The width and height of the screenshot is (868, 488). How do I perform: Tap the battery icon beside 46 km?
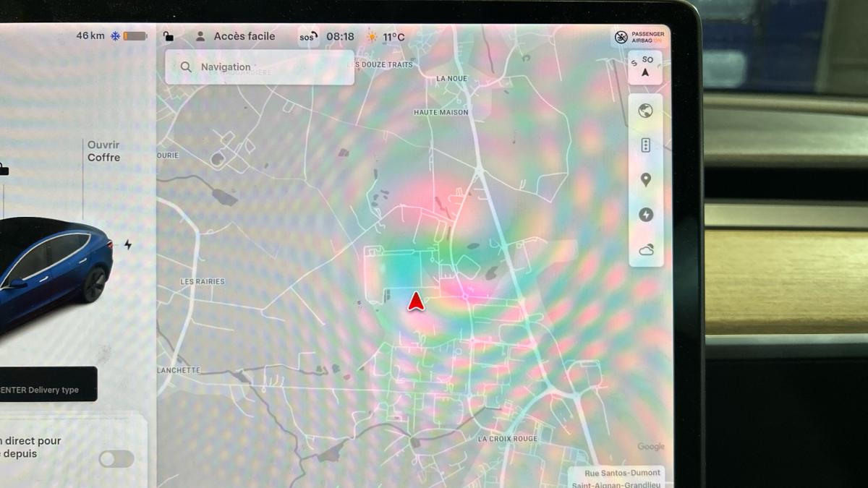point(135,36)
